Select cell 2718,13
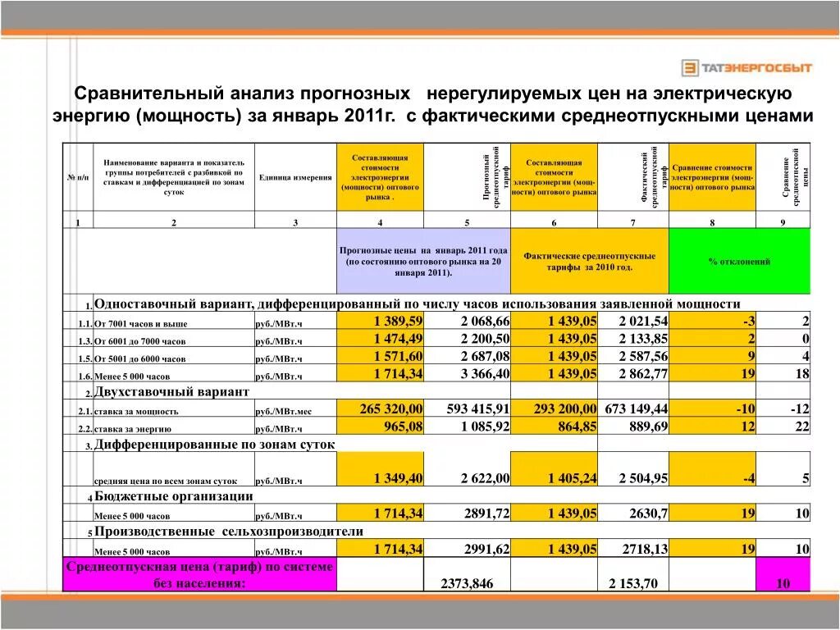Screen dimensions: 840x630 point(633,549)
